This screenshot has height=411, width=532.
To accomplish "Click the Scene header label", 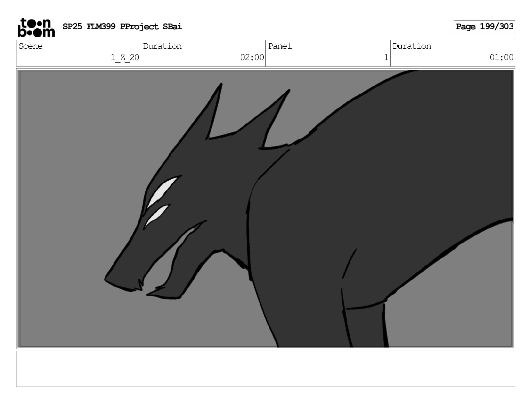I will pos(31,46).
